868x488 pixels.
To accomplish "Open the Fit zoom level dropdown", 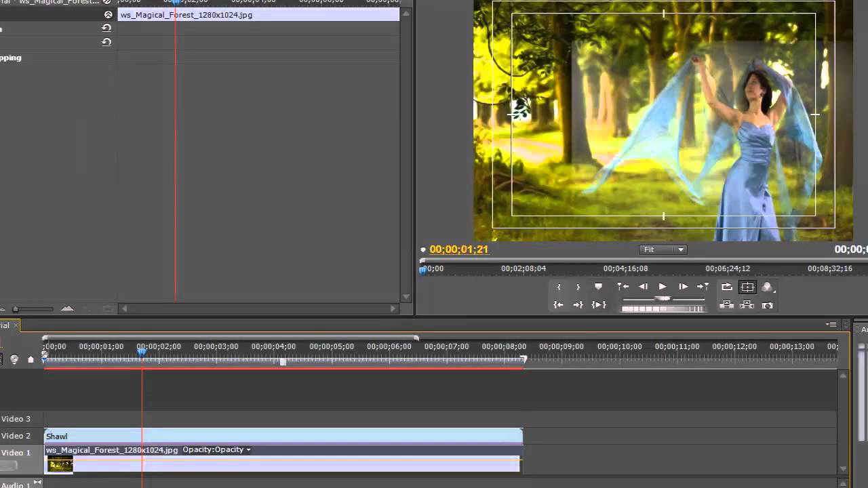I will coord(663,249).
